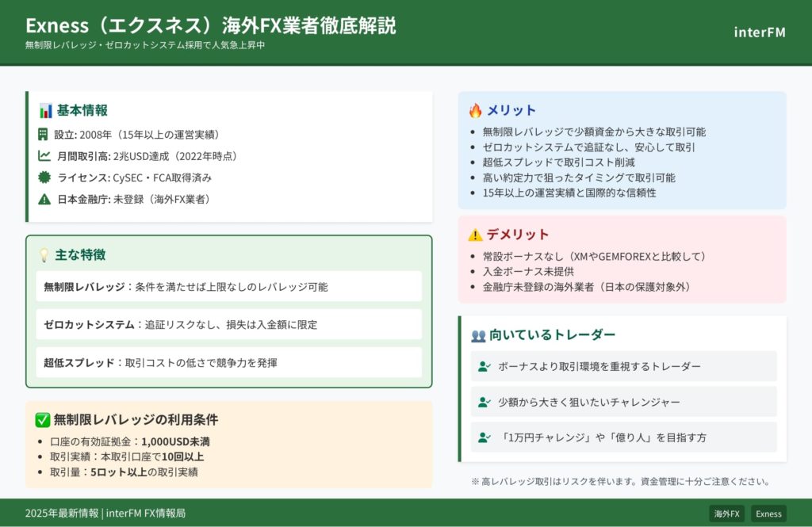
Task: Click the user-check icon beside ボーナスより取引環境
Action: [x=485, y=367]
